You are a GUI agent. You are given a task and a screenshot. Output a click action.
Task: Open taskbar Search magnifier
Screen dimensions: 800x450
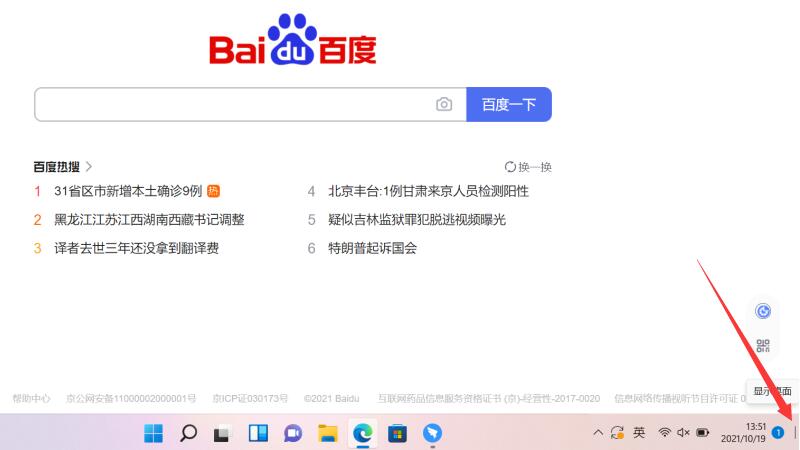point(188,433)
